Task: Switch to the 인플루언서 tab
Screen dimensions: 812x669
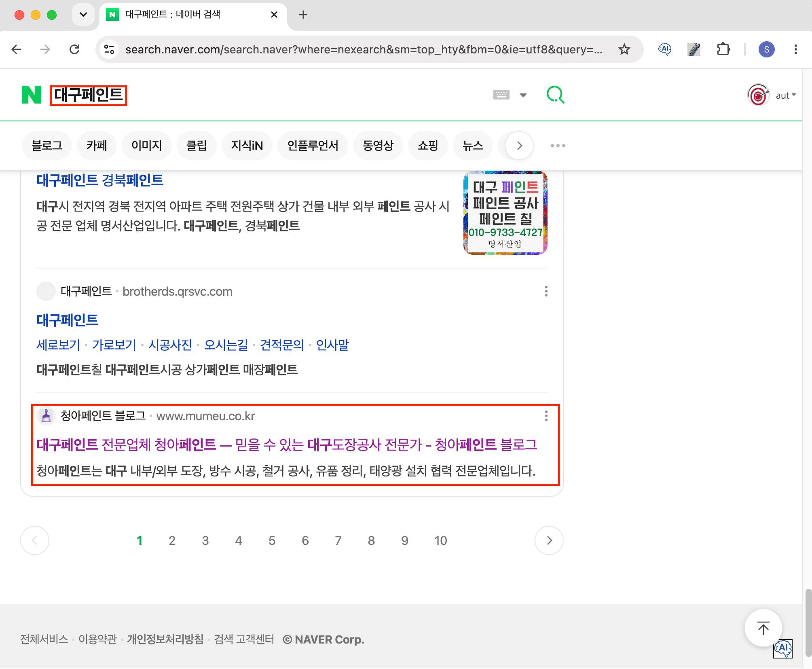Action: (313, 146)
